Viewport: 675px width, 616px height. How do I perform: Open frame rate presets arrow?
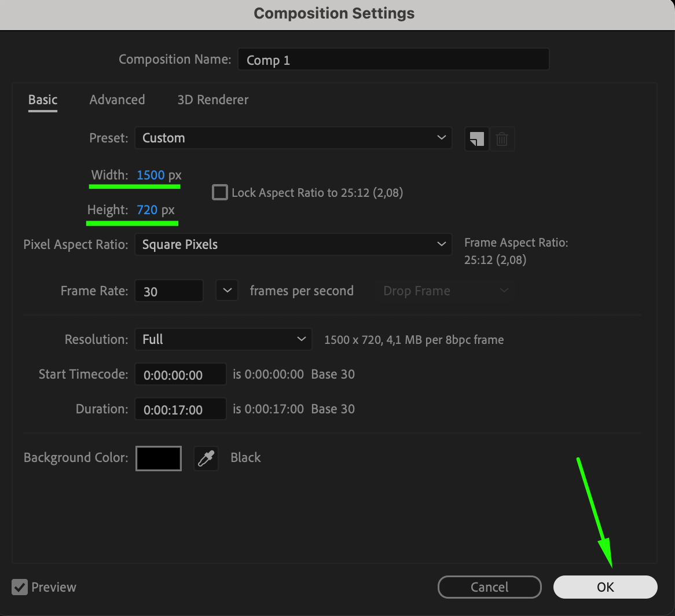pyautogui.click(x=227, y=291)
